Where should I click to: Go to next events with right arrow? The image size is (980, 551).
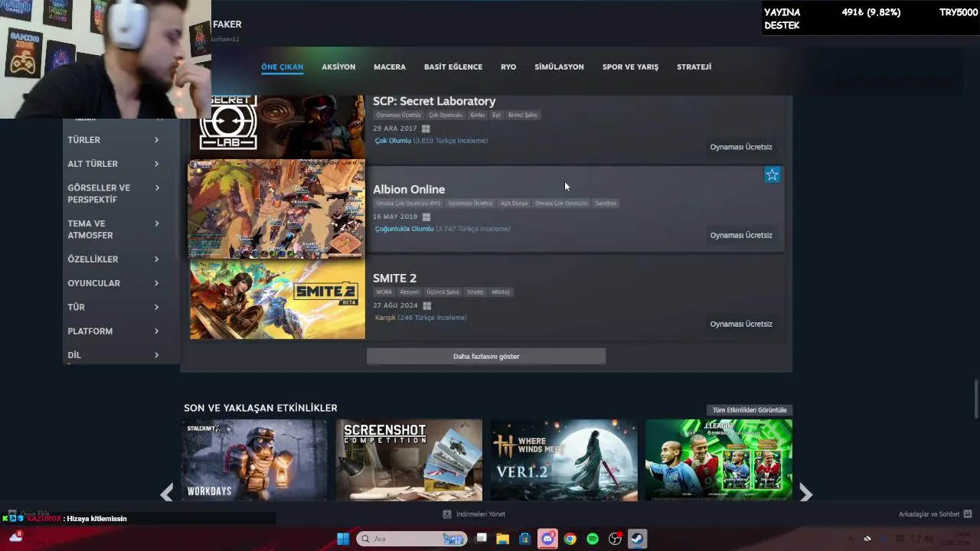click(805, 494)
